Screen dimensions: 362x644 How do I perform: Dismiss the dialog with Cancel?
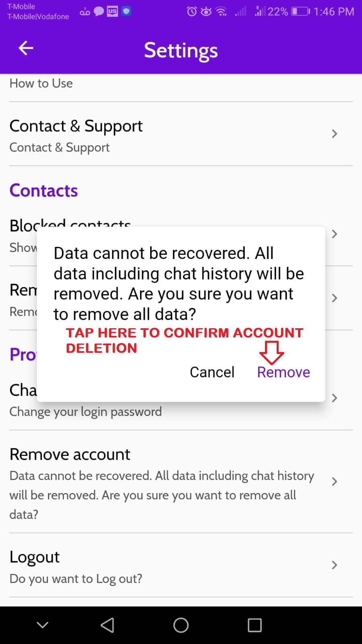212,372
